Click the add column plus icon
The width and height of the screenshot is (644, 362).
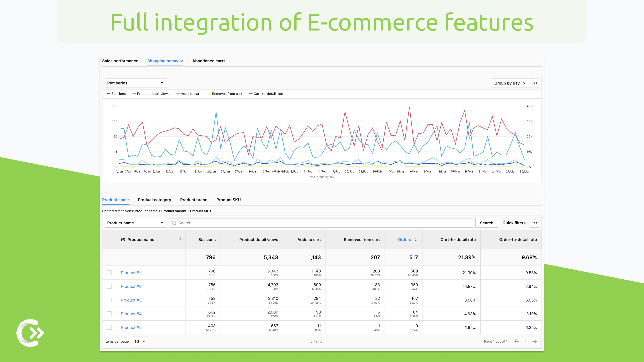180,239
